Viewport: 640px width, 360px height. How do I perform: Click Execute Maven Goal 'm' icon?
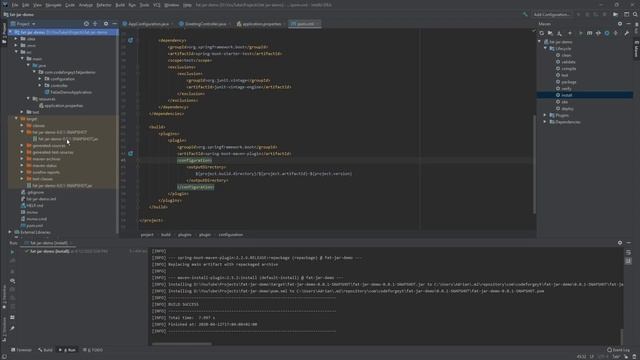[x=589, y=33]
